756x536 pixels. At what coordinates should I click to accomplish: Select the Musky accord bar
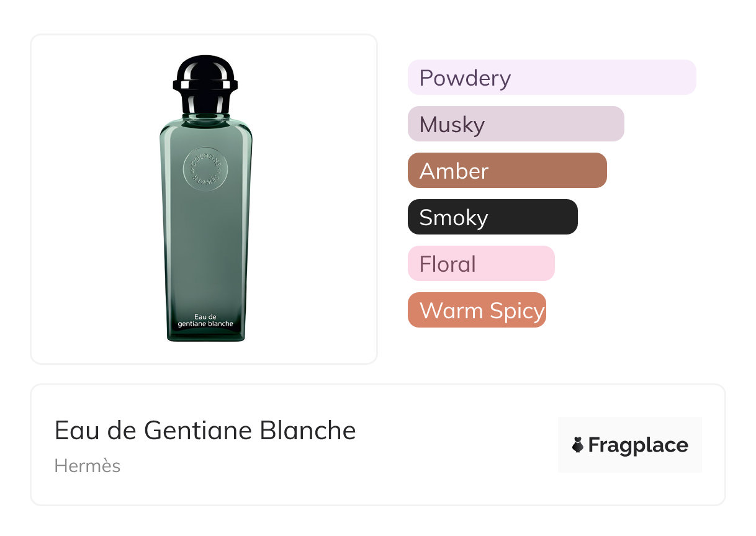click(x=516, y=124)
